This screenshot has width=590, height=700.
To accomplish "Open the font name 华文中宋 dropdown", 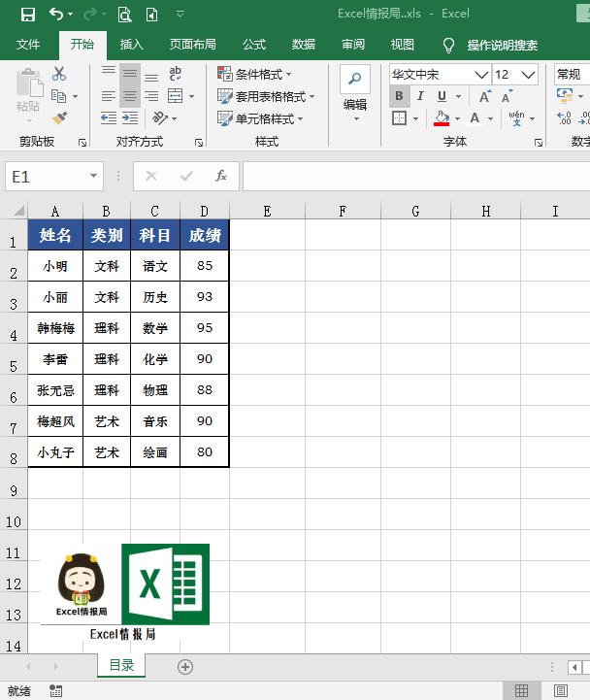I will coord(481,75).
